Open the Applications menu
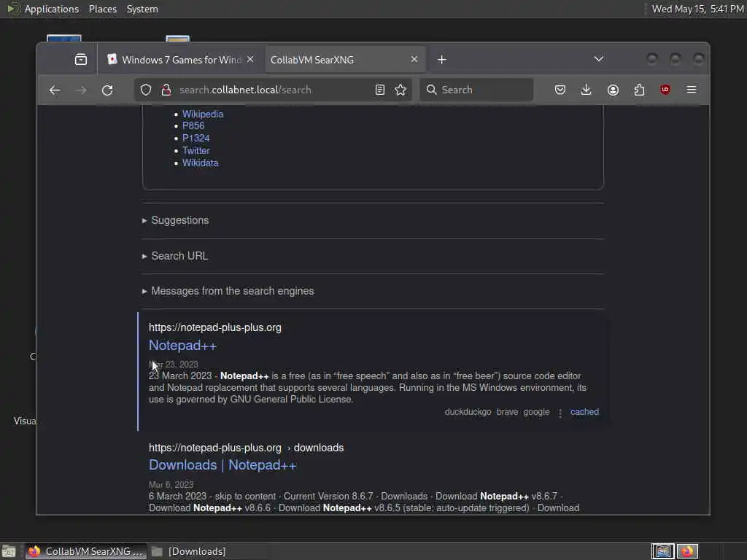Image resolution: width=747 pixels, height=560 pixels. pyautogui.click(x=52, y=9)
